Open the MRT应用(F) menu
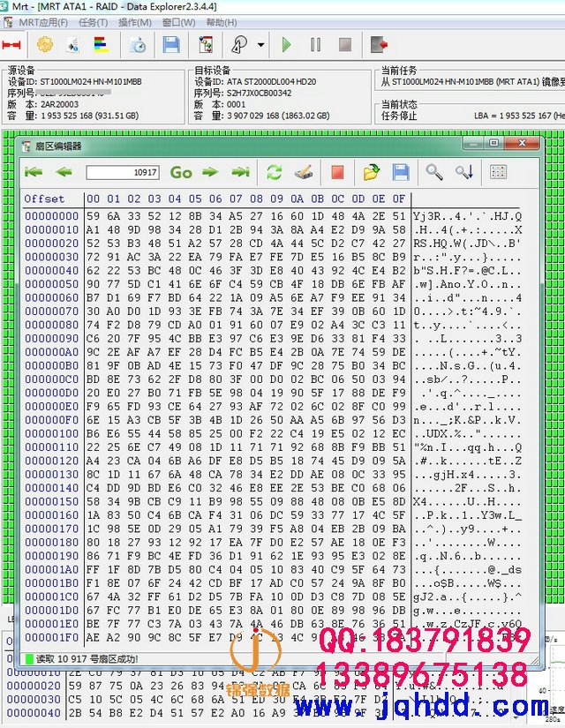The image size is (565, 728). coord(43,22)
